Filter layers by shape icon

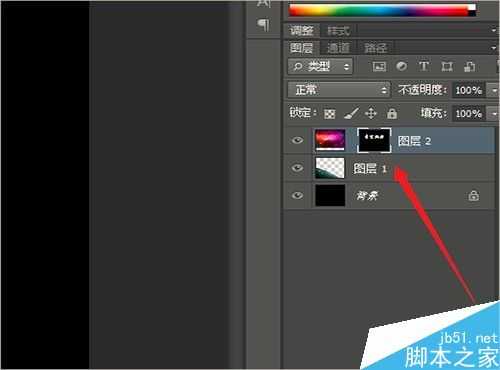tap(447, 67)
